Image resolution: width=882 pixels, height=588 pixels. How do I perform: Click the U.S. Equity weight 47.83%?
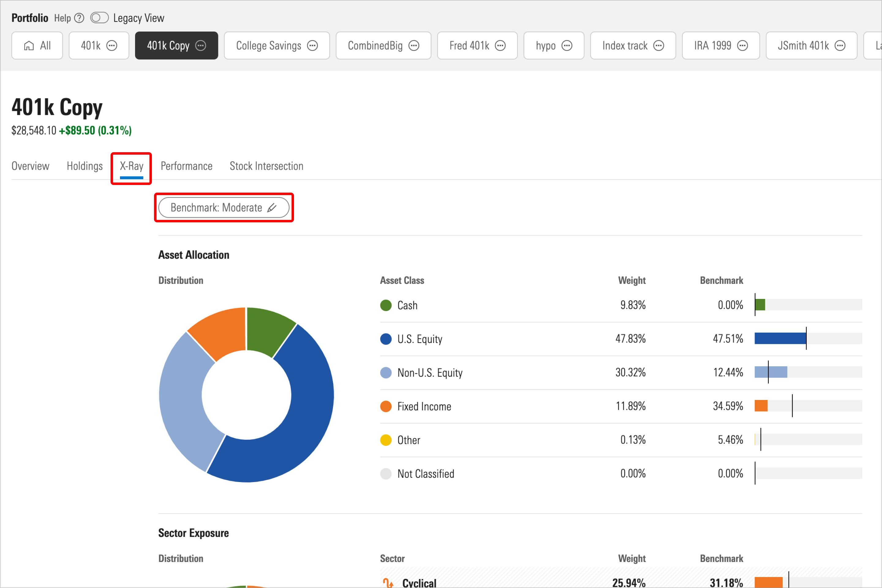630,339
